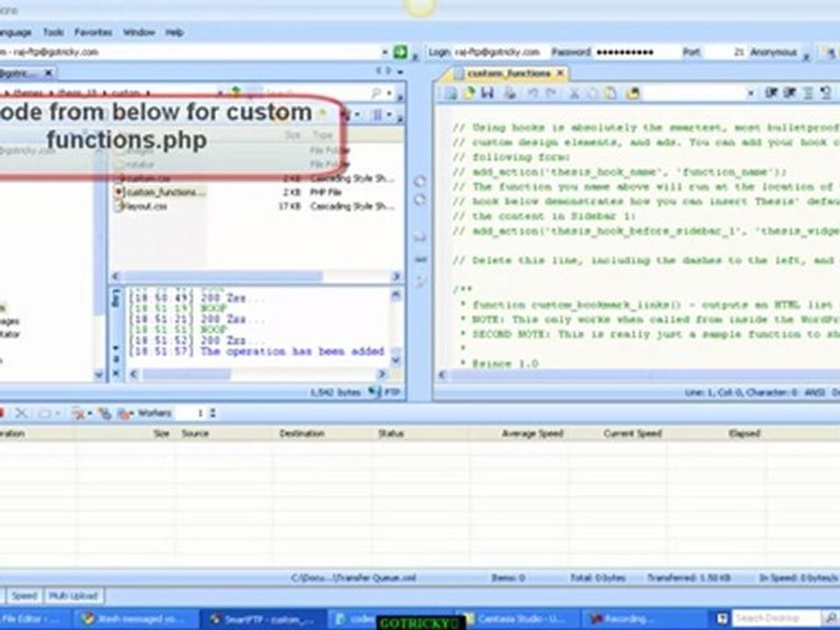Viewport: 840px width, 630px height.
Task: Undo the last edit in editor toolbar
Action: coord(533,94)
